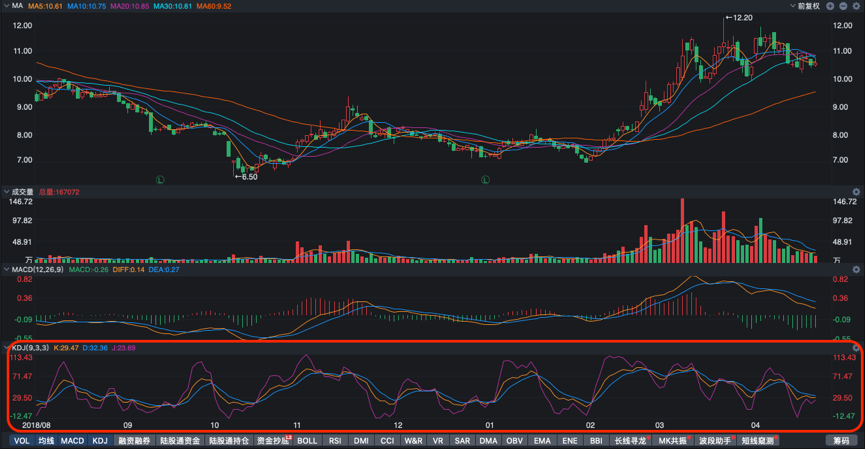Collapse the MACD indicator panel
The image size is (865, 449).
coord(7,270)
